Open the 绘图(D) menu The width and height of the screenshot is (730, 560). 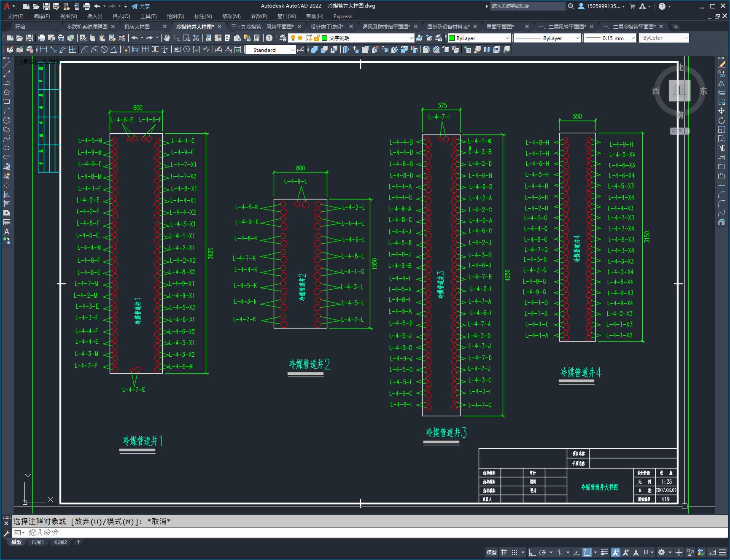point(175,16)
